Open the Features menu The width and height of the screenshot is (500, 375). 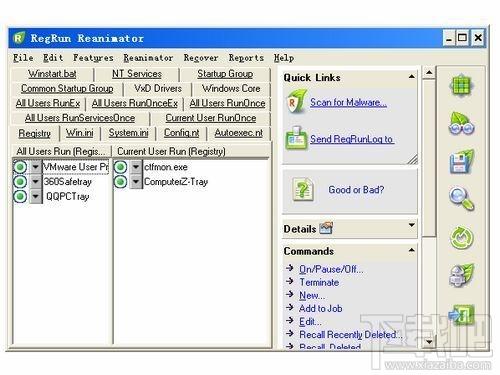(93, 58)
